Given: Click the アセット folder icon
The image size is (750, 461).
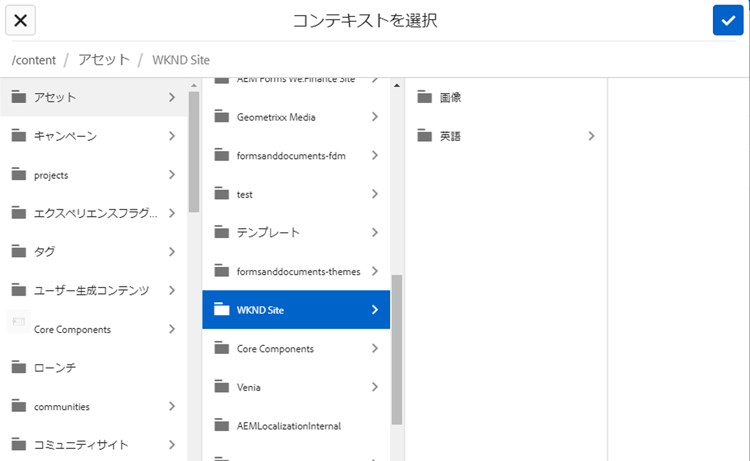Looking at the screenshot, I should (x=19, y=97).
